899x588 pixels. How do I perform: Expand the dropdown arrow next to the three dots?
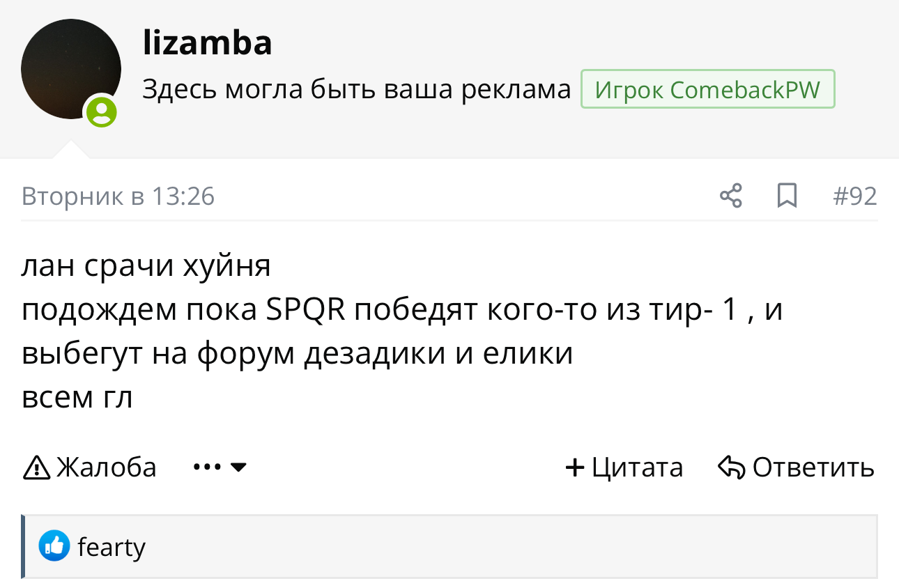[x=238, y=467]
